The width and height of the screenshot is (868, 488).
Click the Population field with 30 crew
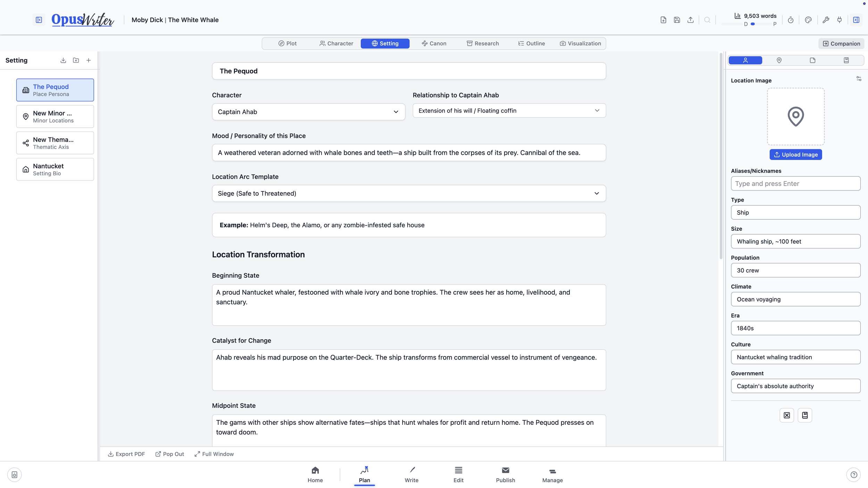[796, 270]
